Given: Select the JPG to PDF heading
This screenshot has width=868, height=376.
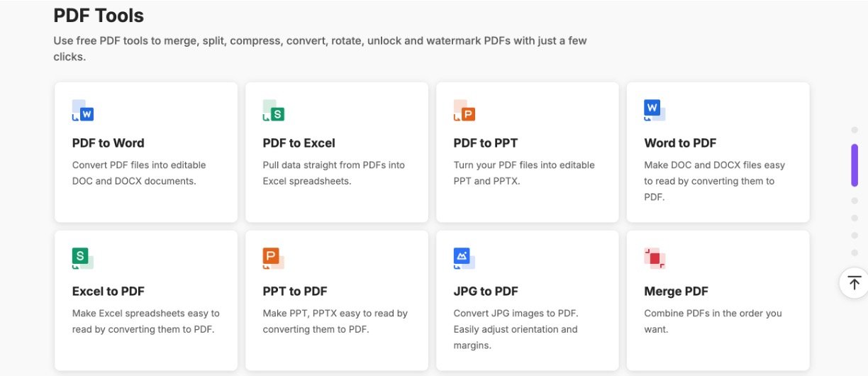Looking at the screenshot, I should click(x=486, y=291).
